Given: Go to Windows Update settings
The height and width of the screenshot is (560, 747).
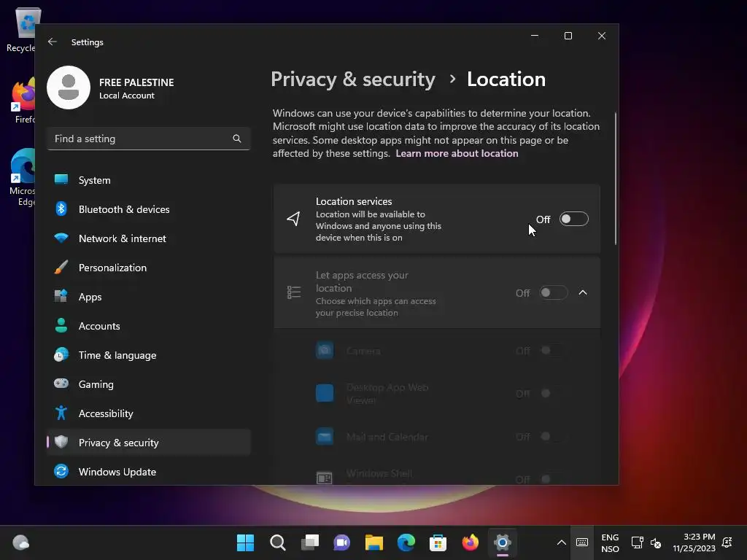Looking at the screenshot, I should [x=149, y=472].
